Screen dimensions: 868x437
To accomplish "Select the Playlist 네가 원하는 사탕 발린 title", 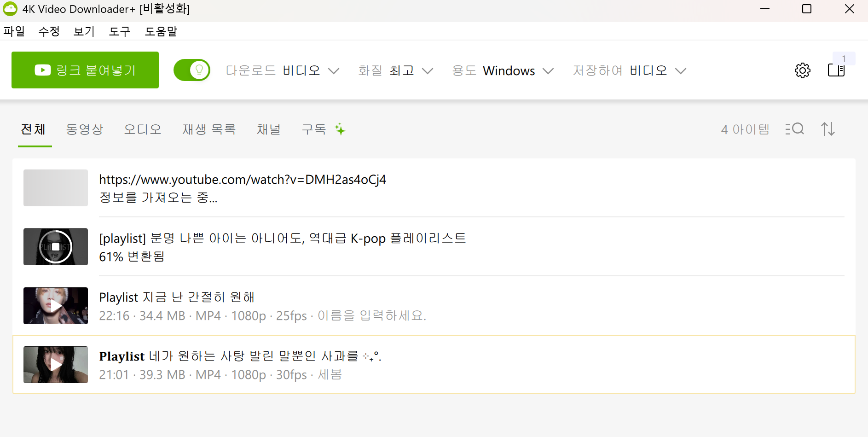I will click(240, 356).
